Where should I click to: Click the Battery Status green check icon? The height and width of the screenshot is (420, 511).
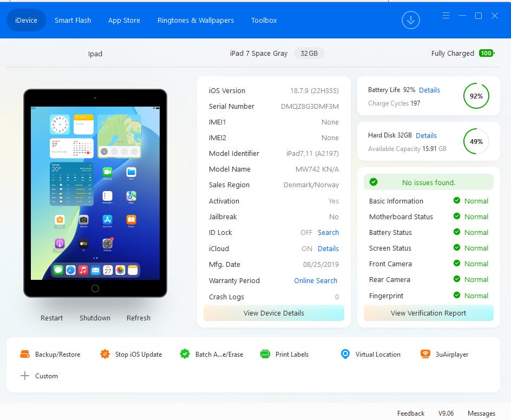pos(457,232)
